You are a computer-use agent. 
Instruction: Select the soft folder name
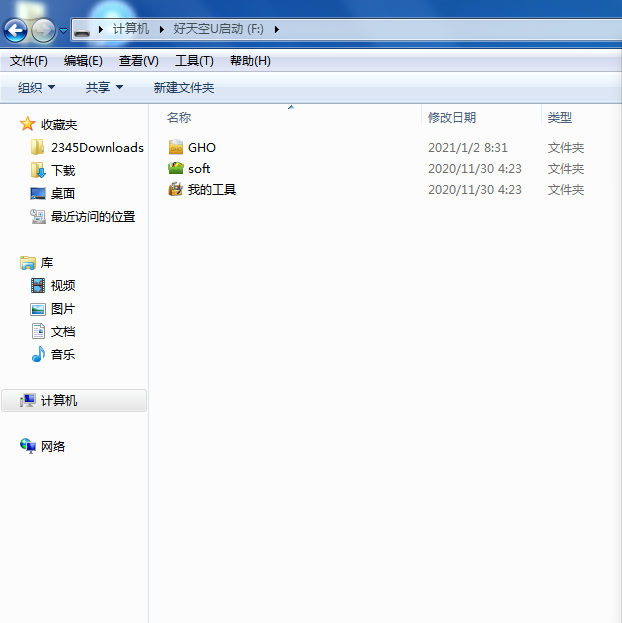tap(199, 169)
